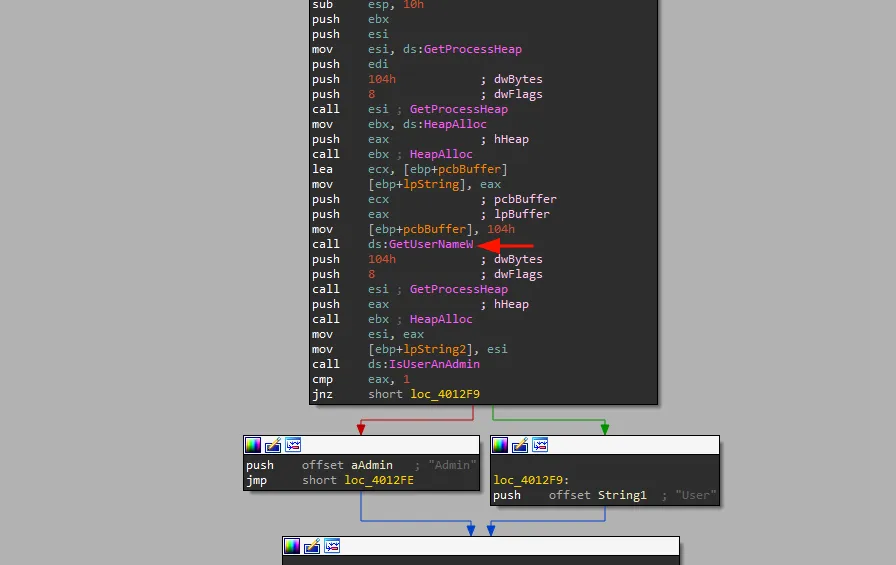Click the color palette icon in the bottom-most node

tap(292, 546)
